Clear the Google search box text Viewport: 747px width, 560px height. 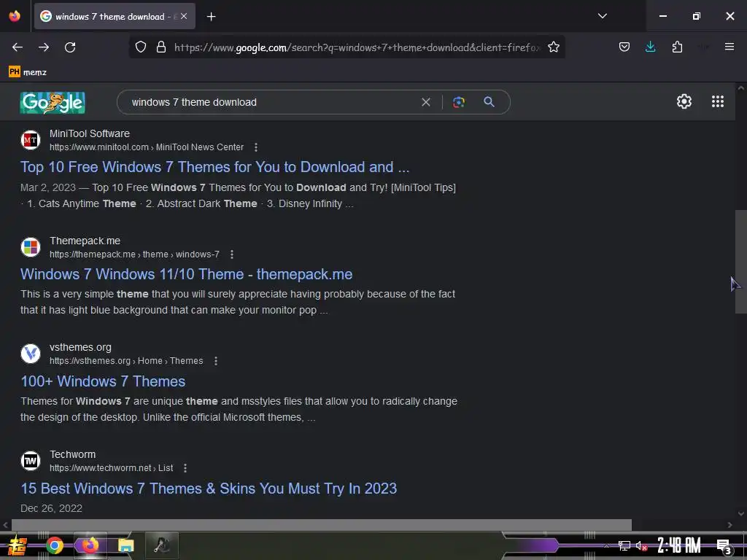pos(426,102)
